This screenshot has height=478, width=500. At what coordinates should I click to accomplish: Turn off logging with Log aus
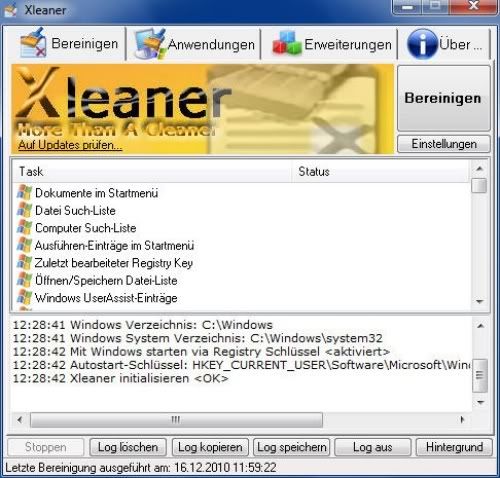373,447
